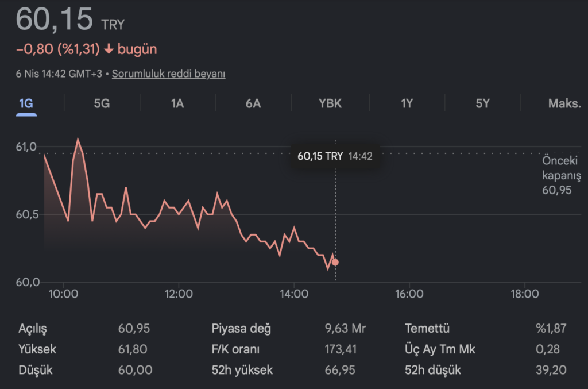Open the 6A six-month view
The height and width of the screenshot is (389, 588).
click(x=253, y=103)
